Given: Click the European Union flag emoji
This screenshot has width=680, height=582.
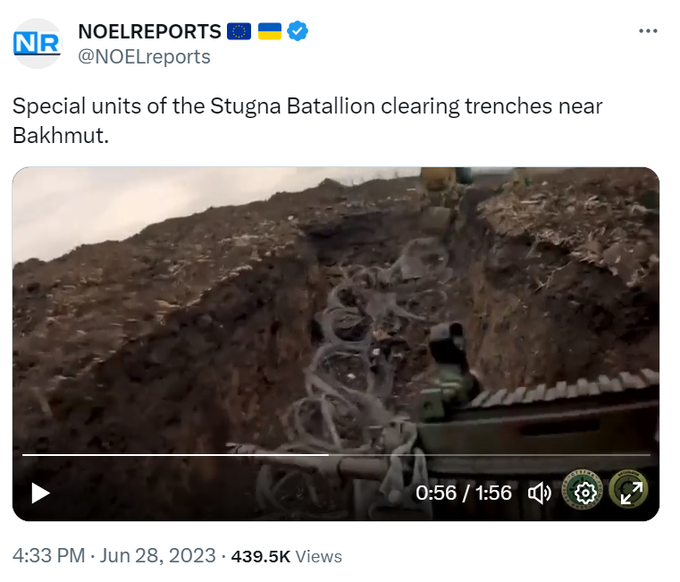Looking at the screenshot, I should (x=239, y=31).
